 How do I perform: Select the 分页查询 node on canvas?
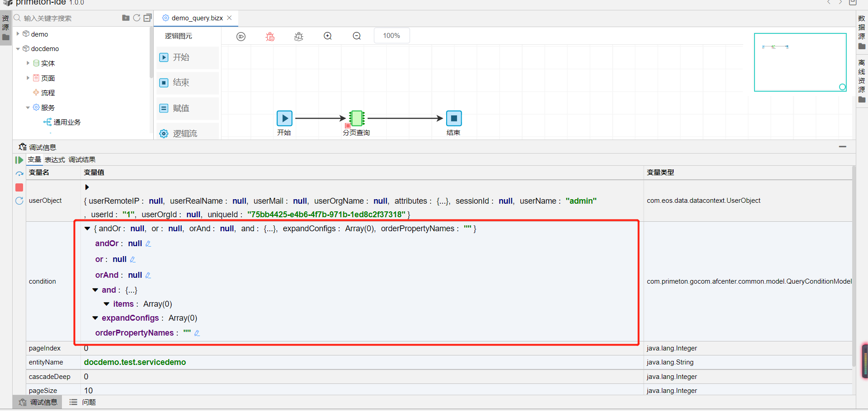tap(356, 118)
